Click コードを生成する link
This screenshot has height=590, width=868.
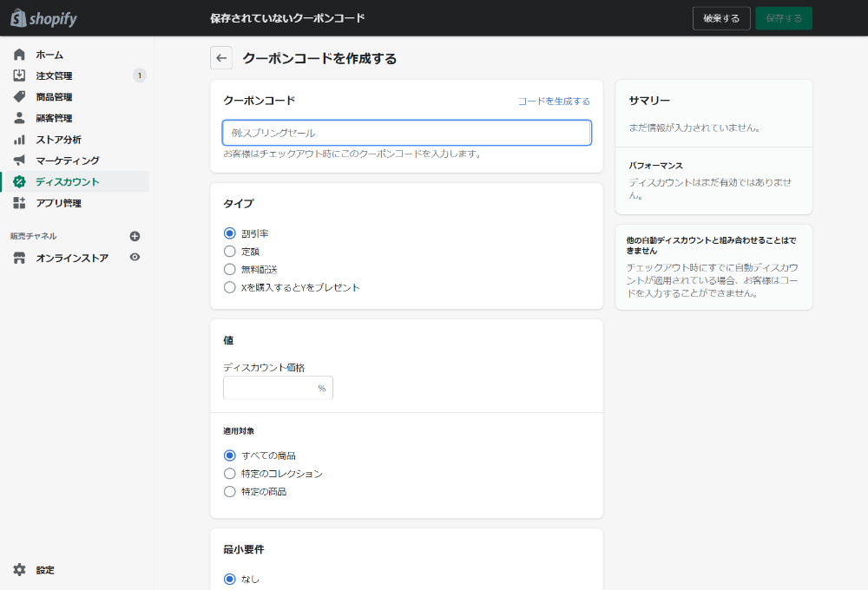pyautogui.click(x=554, y=102)
